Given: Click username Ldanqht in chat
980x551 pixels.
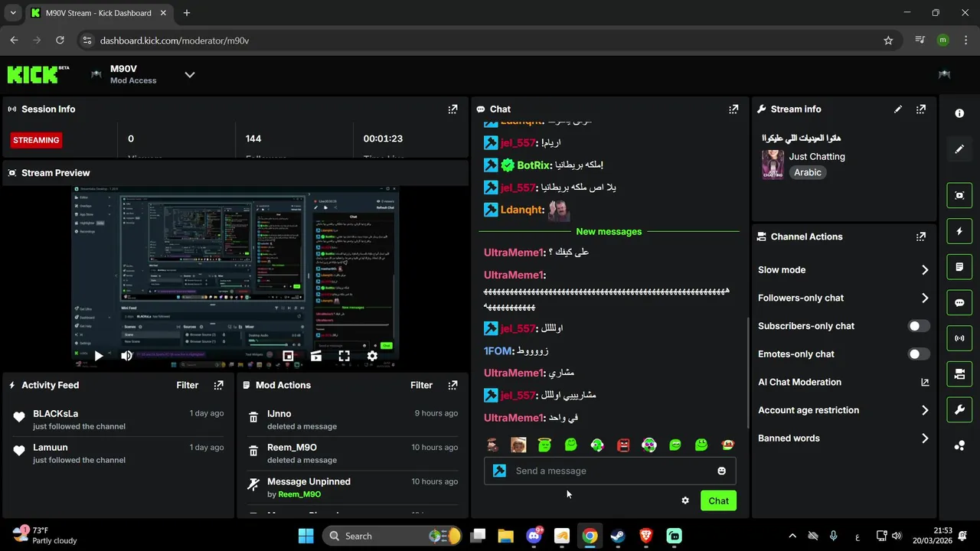Looking at the screenshot, I should [x=521, y=210].
